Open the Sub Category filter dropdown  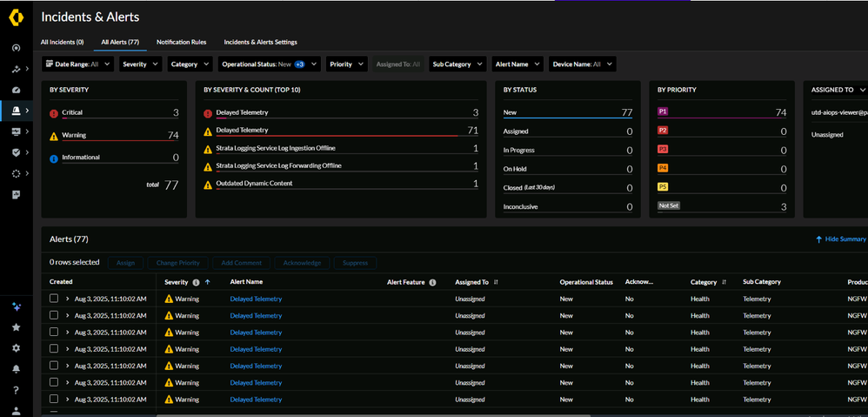[x=457, y=64]
